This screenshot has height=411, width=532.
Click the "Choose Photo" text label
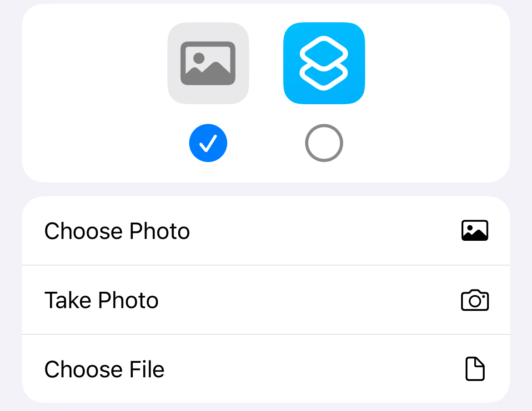[x=117, y=231]
